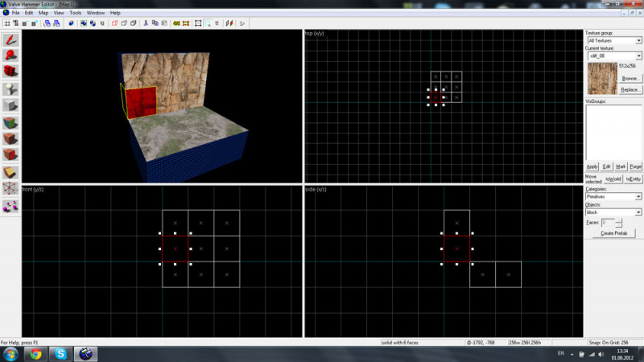The height and width of the screenshot is (362, 644).
Task: Open the Tools menu
Action: click(x=75, y=13)
